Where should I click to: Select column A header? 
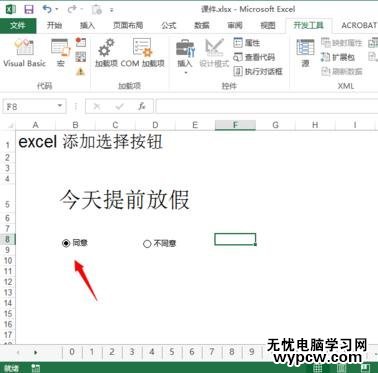coord(35,125)
